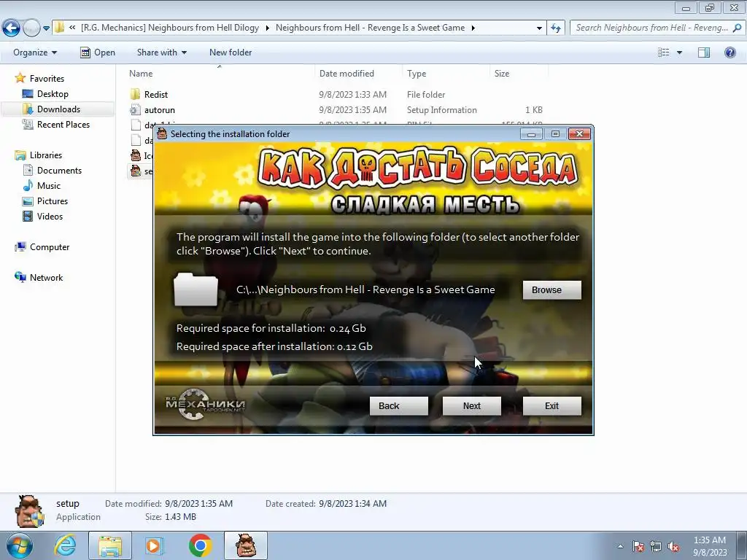Refresh the Explorer folder view

[555, 28]
